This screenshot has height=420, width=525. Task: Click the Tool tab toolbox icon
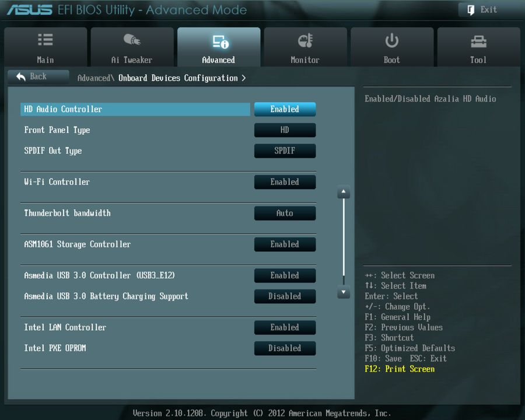click(x=478, y=41)
